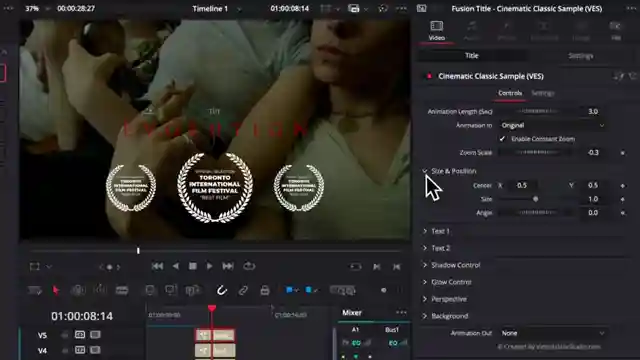Click the Size slider handle
This screenshot has height=360, width=640.
536,199
